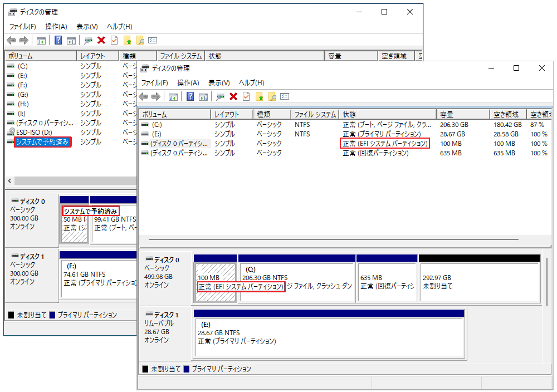
Task: Click red X delete icon in front window
Action: coord(233,96)
